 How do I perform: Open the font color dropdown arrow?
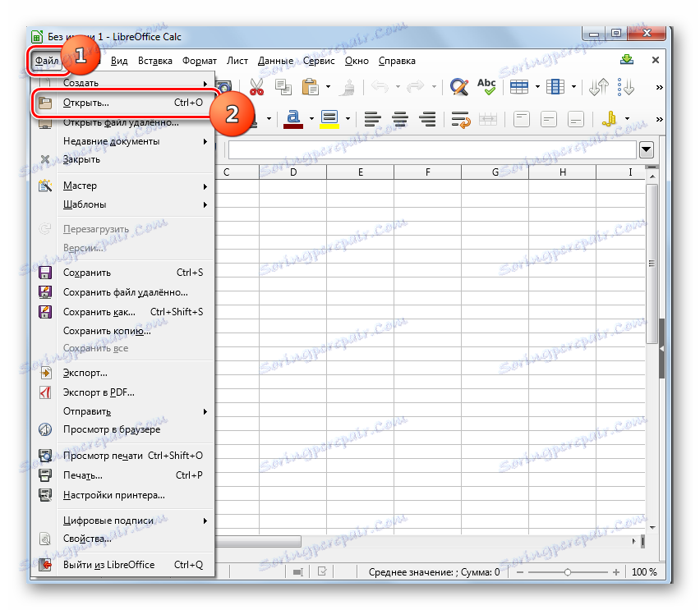pos(311,119)
